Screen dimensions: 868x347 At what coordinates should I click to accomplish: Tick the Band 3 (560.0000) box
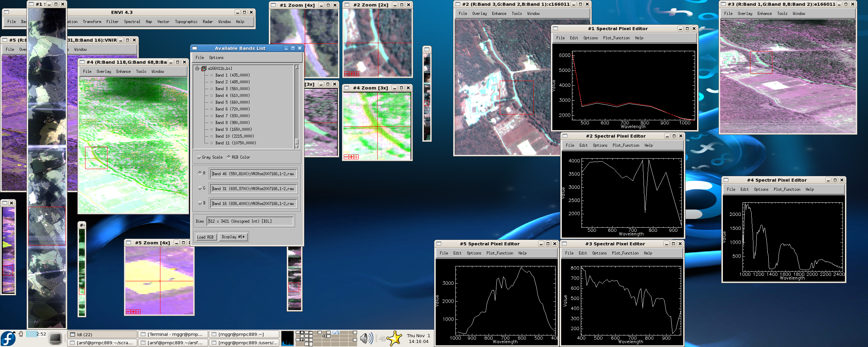click(x=212, y=89)
